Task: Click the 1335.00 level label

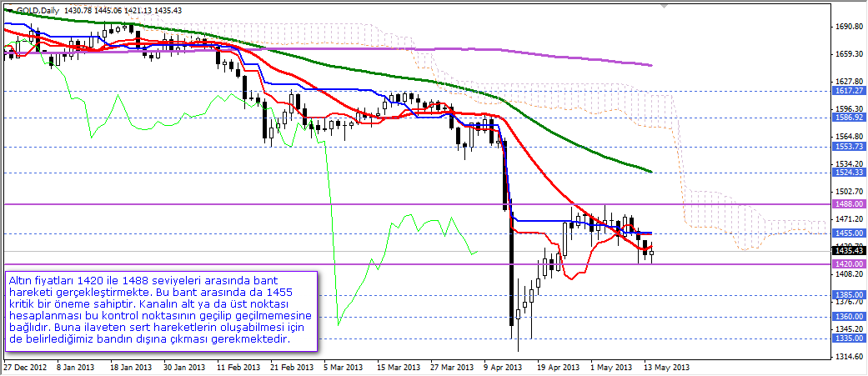Action: click(x=847, y=338)
